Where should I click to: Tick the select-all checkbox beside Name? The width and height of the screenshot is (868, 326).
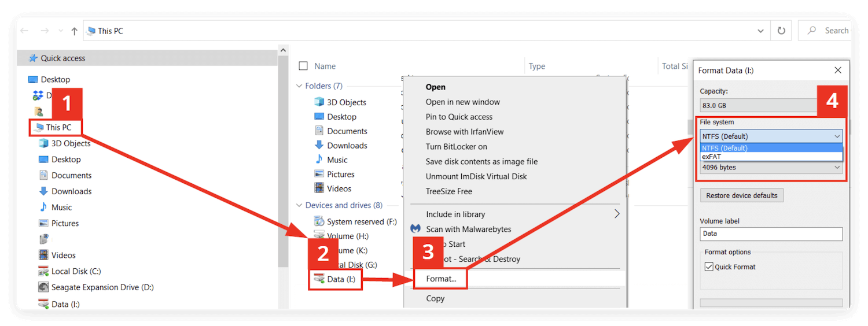[x=303, y=66]
